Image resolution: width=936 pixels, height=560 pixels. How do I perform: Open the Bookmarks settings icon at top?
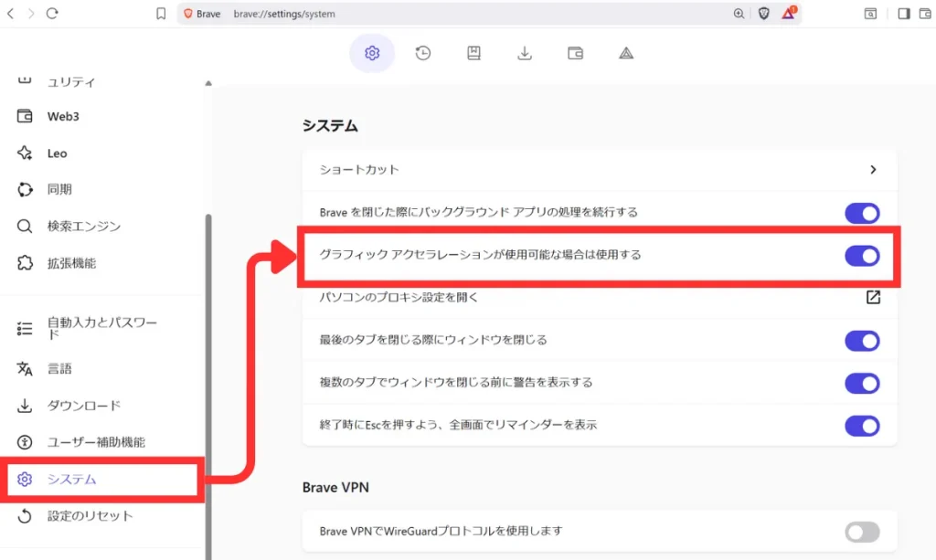click(473, 53)
